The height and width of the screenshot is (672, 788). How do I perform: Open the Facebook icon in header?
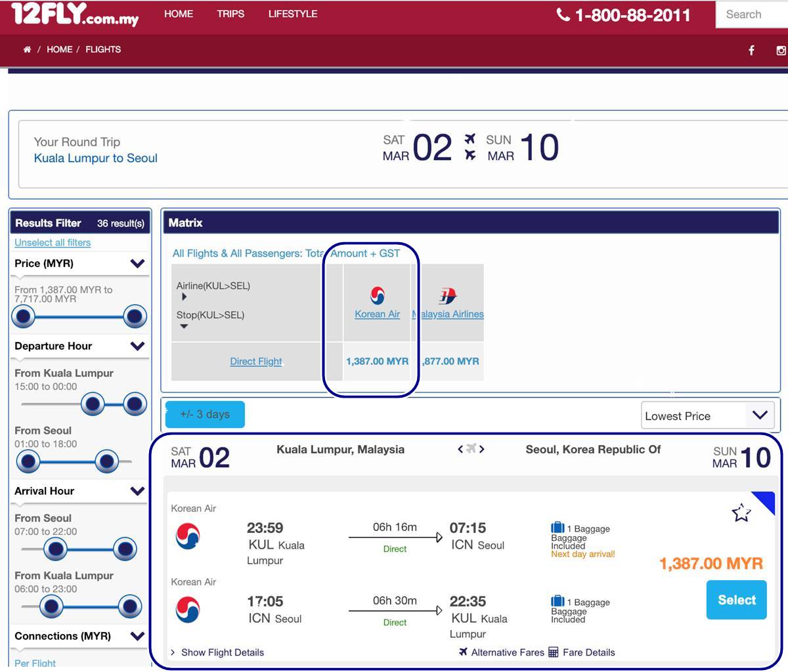(751, 50)
